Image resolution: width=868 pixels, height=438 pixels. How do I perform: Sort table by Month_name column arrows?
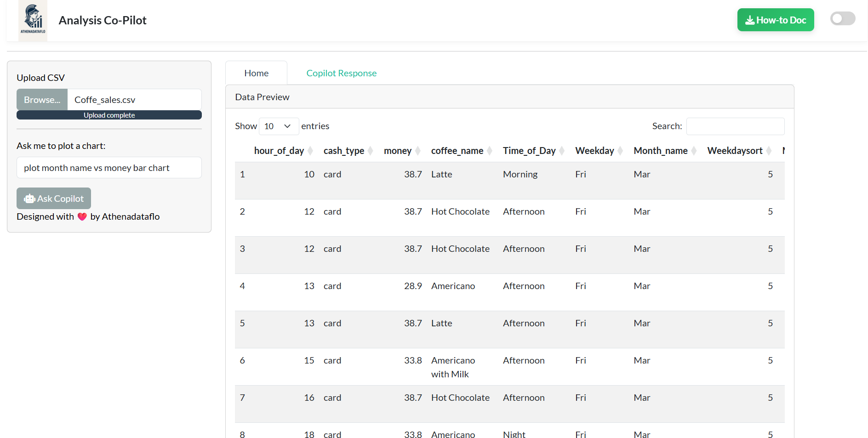click(694, 151)
